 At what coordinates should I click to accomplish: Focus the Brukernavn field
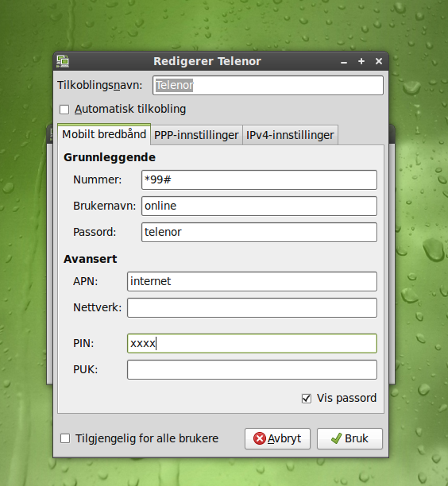tap(259, 206)
